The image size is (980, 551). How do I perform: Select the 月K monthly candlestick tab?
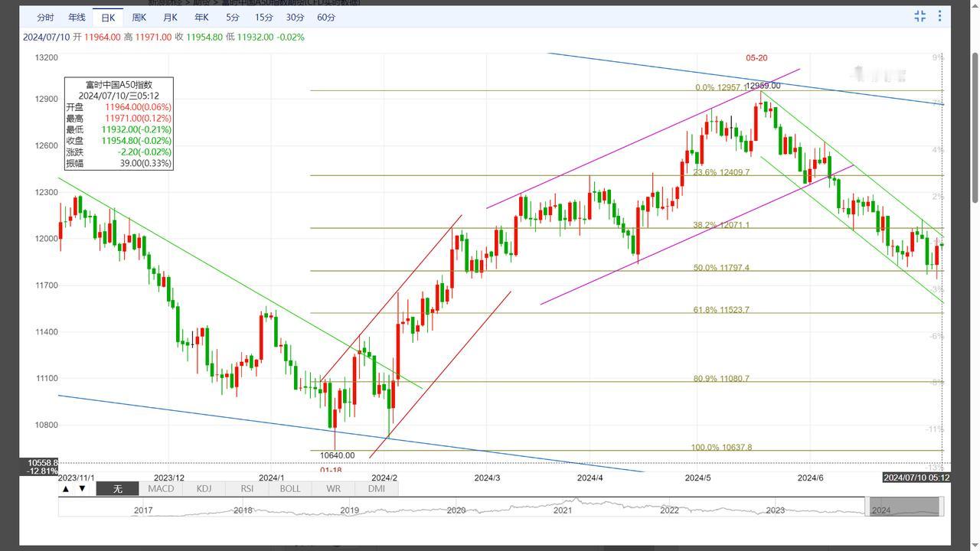click(x=170, y=17)
